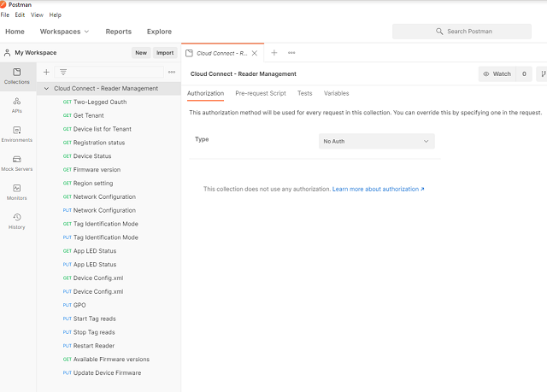
Task: Click the filter icon in collections panel
Action: pyautogui.click(x=63, y=73)
